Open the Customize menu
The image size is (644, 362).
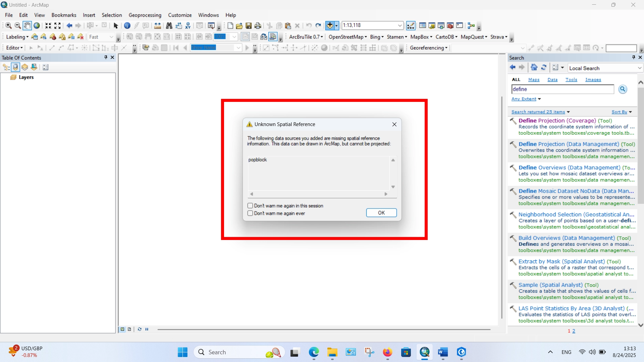[x=180, y=15]
